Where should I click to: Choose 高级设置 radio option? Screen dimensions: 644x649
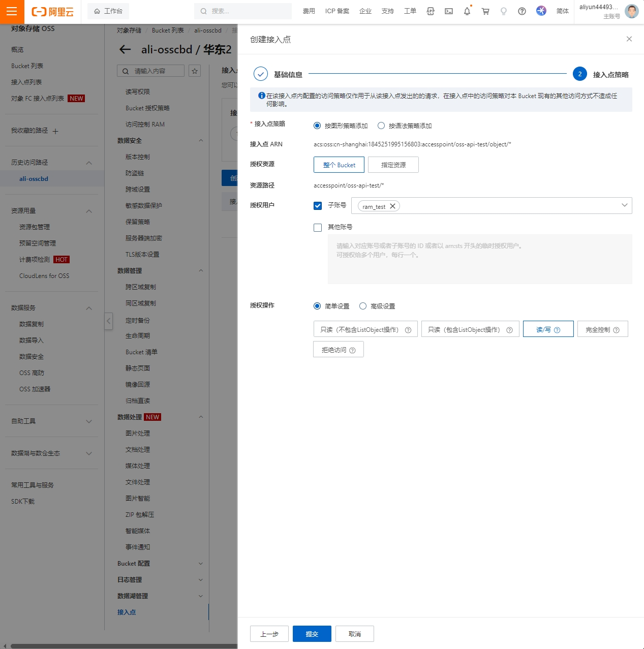click(363, 306)
